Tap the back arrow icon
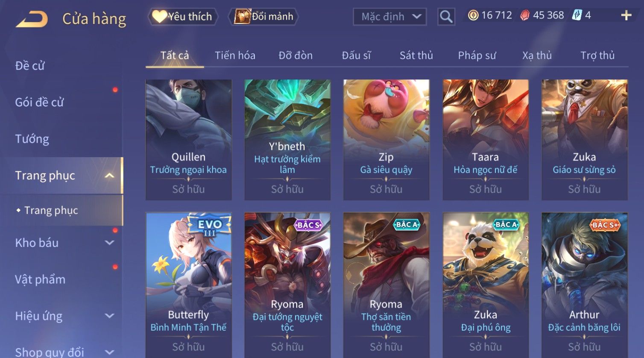The height and width of the screenshot is (358, 644). [x=32, y=19]
